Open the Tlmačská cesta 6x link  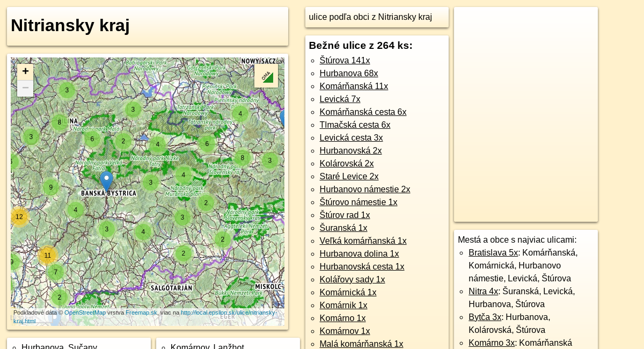click(x=355, y=125)
